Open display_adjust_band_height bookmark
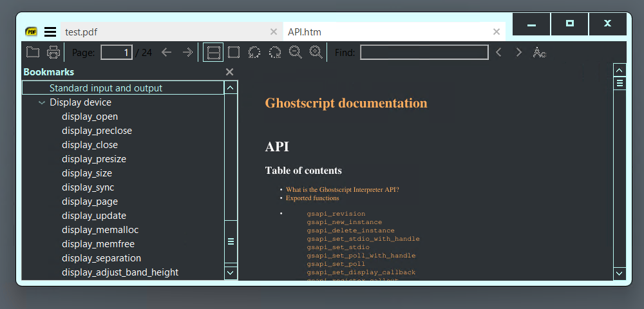Viewport: 644px width, 309px height. pyautogui.click(x=120, y=272)
